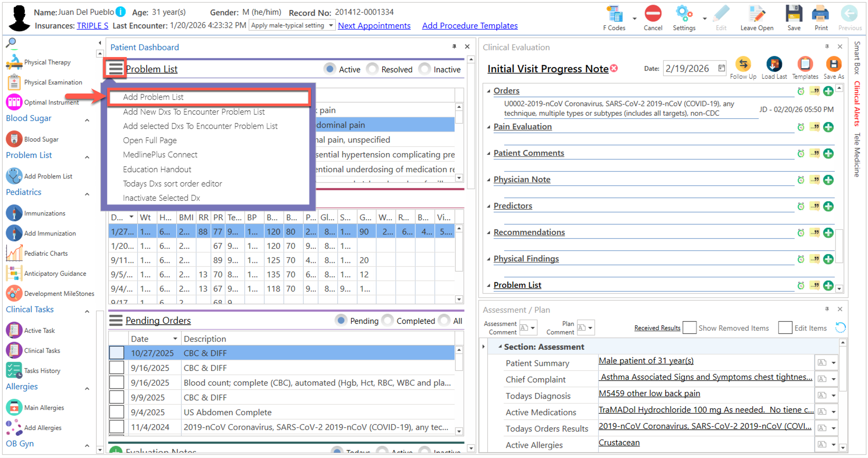This screenshot has width=868, height=458.
Task: Click the green plus next to Orders
Action: pos(828,91)
